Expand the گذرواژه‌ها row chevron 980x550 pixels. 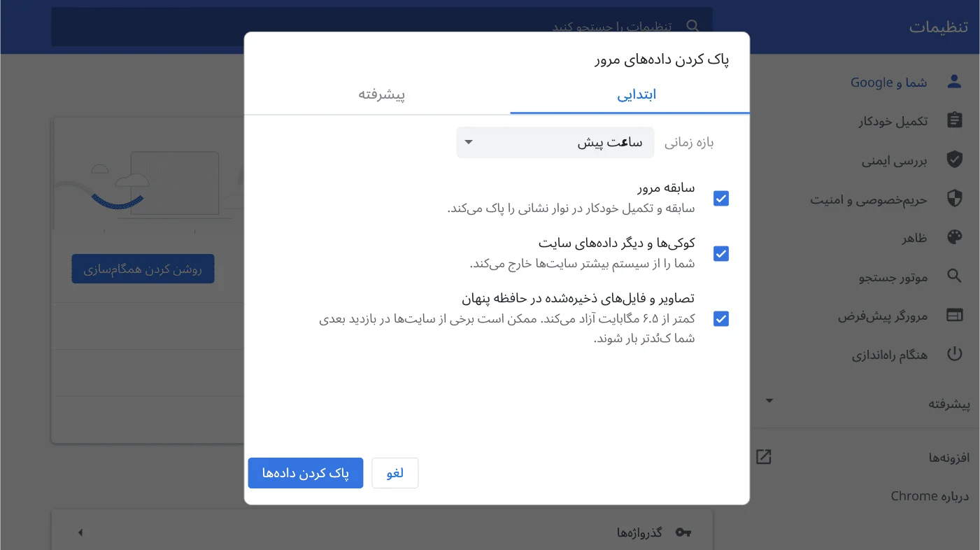[x=80, y=532]
